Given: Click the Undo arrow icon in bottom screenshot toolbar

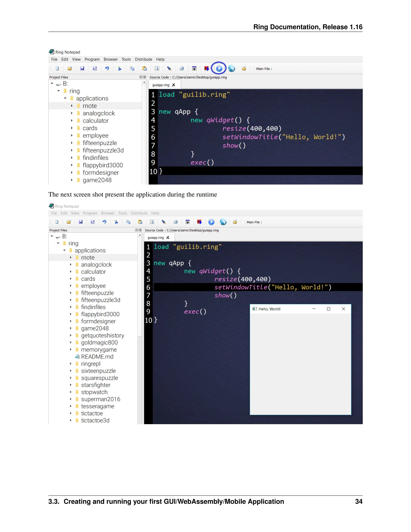Looking at the screenshot, I should (x=104, y=222).
